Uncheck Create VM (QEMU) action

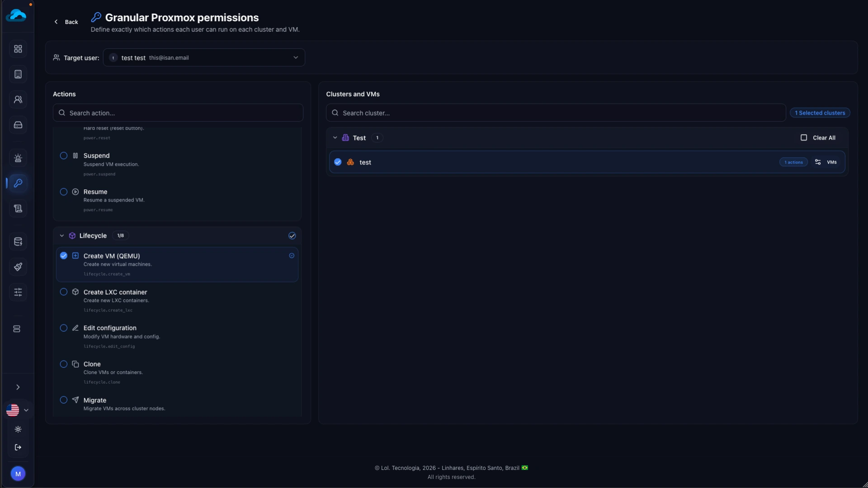tap(64, 256)
